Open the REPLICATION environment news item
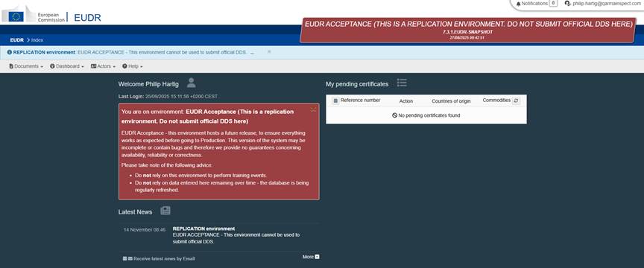 coord(203,229)
